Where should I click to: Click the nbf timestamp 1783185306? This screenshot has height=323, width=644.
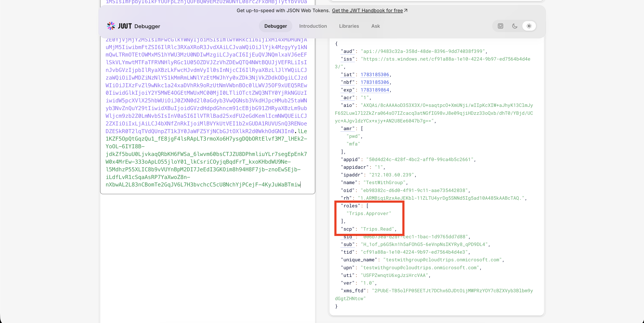(374, 82)
